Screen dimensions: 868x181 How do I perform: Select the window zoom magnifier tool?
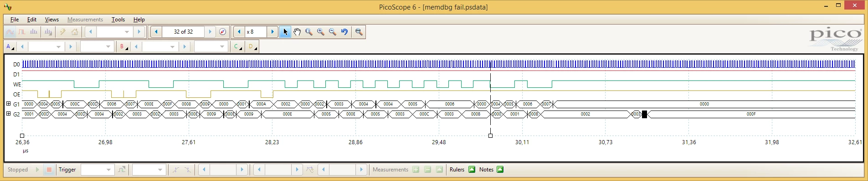click(x=309, y=32)
